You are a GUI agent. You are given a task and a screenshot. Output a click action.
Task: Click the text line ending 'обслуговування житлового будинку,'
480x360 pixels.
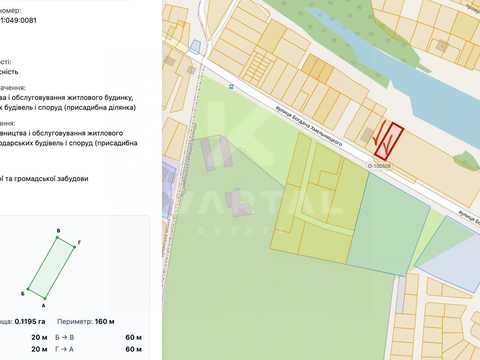(x=67, y=98)
